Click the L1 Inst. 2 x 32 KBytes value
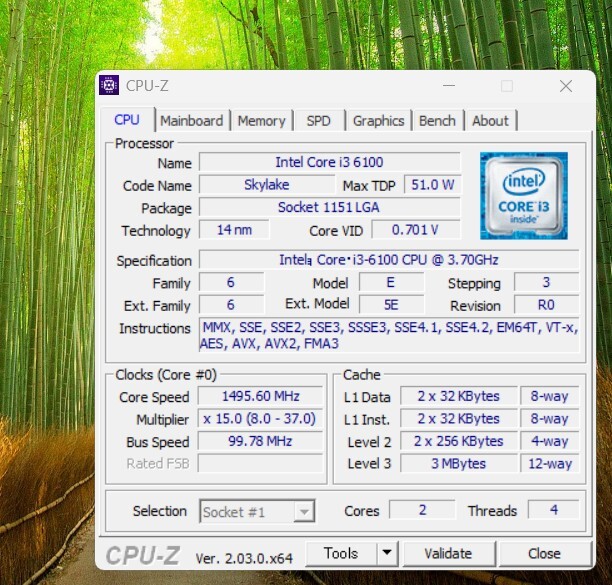612x585 pixels. click(x=459, y=419)
